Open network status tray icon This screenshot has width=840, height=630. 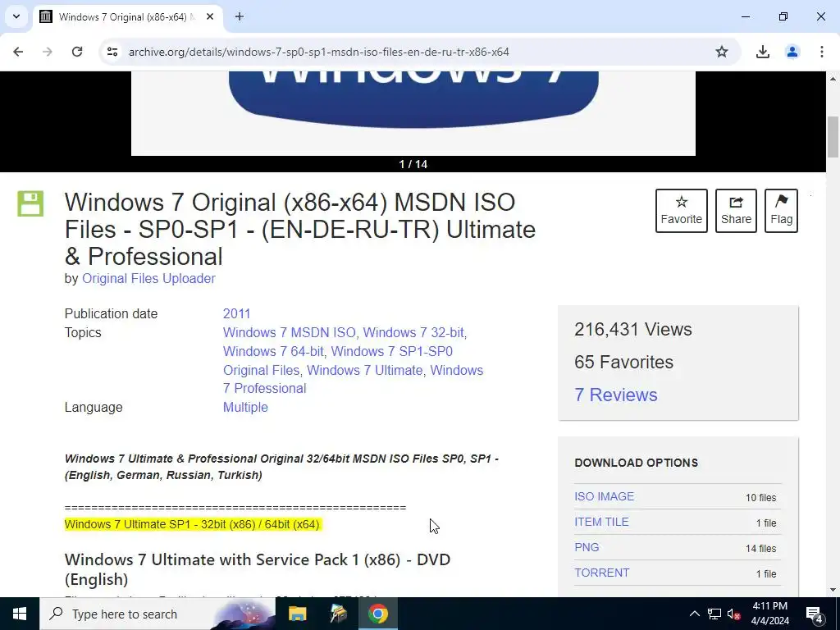coord(714,614)
